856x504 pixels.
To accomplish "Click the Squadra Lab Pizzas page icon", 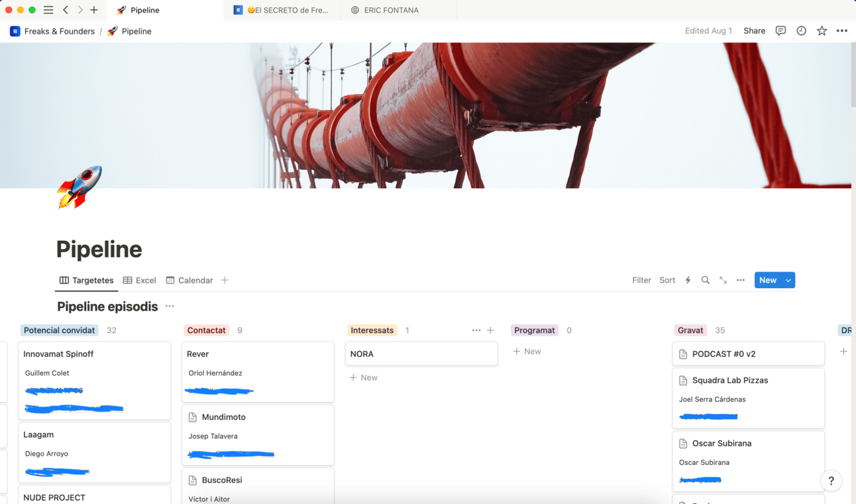I will click(x=683, y=380).
